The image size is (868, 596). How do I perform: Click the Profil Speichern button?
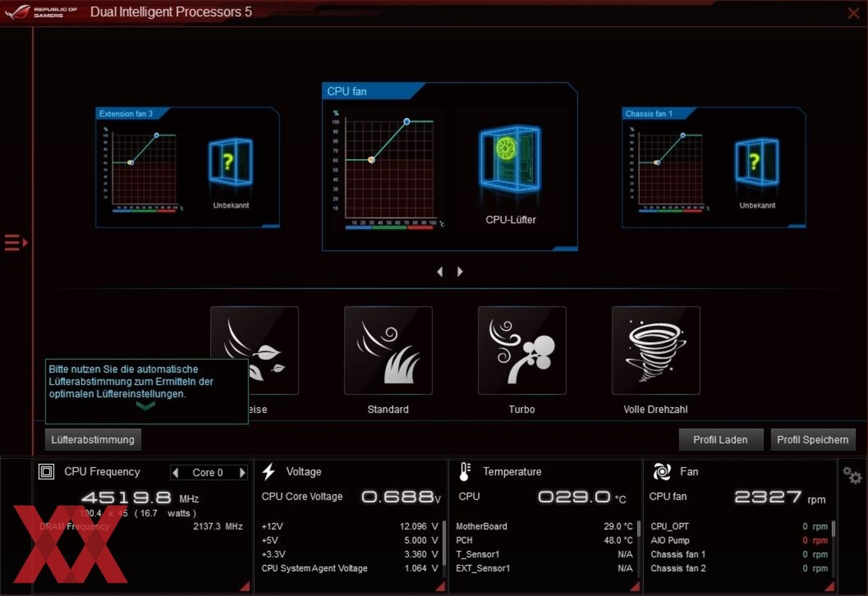(813, 440)
